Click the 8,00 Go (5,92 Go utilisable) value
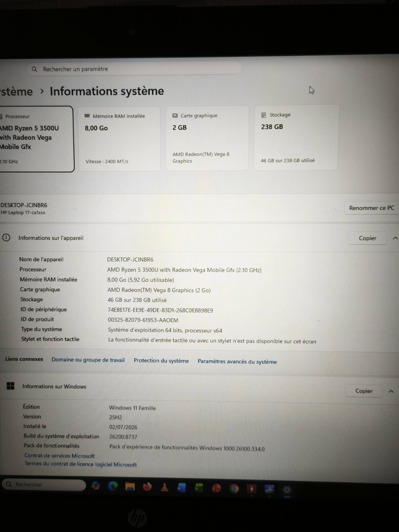Screen dimensions: 399x532 coord(141,280)
